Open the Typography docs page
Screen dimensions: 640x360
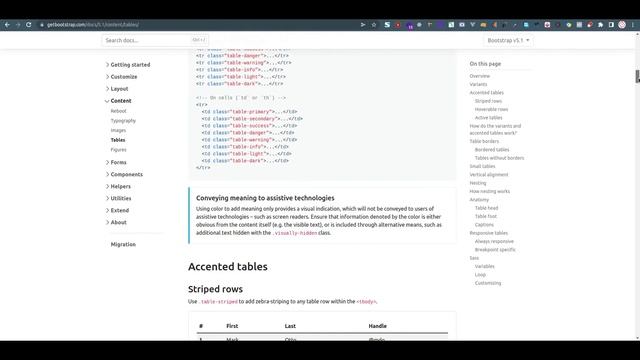(123, 121)
